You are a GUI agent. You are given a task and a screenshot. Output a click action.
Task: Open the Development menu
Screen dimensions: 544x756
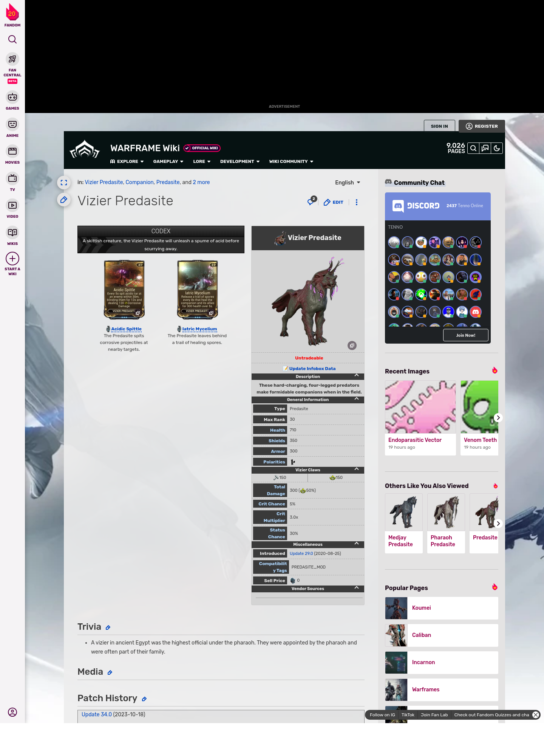pos(240,161)
